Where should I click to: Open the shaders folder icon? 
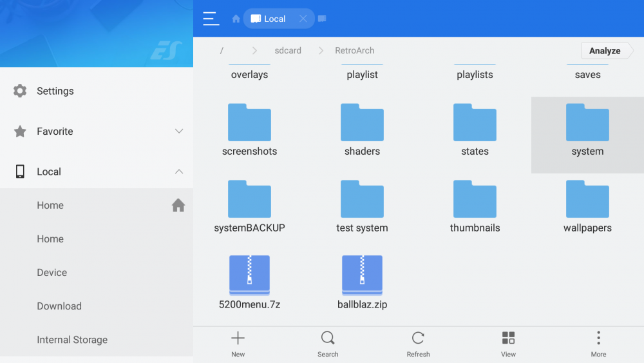[x=362, y=122]
